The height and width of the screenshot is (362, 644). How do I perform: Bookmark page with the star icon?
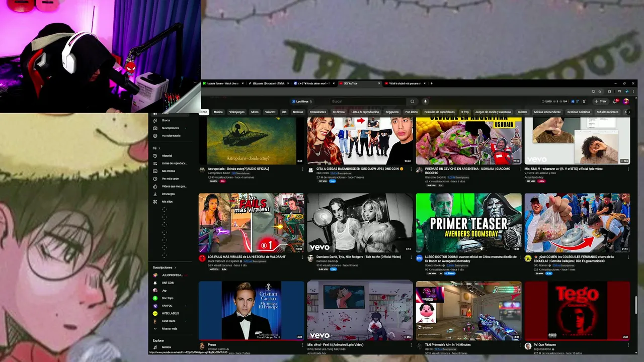pos(600,92)
